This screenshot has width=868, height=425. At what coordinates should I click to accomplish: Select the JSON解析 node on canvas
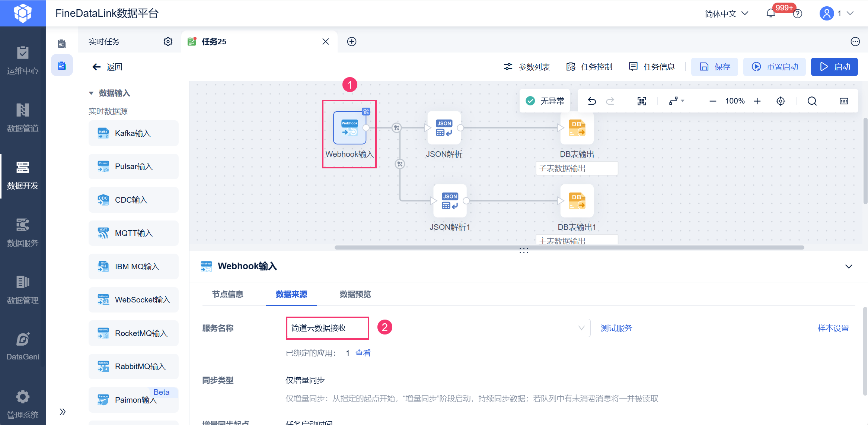pos(444,128)
